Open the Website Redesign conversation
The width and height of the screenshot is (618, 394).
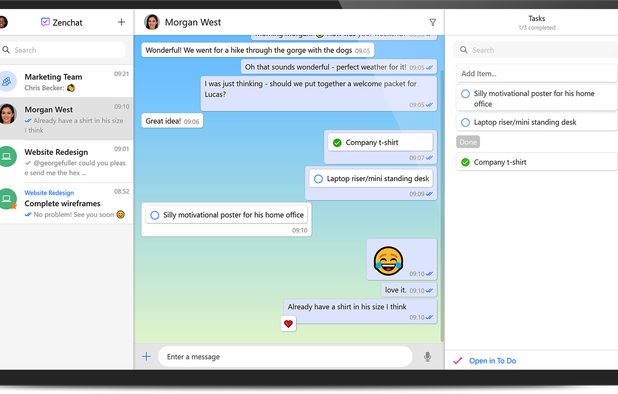(x=66, y=161)
